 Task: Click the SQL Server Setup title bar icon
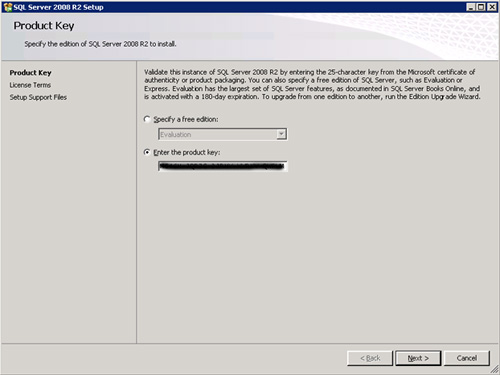[x=7, y=7]
